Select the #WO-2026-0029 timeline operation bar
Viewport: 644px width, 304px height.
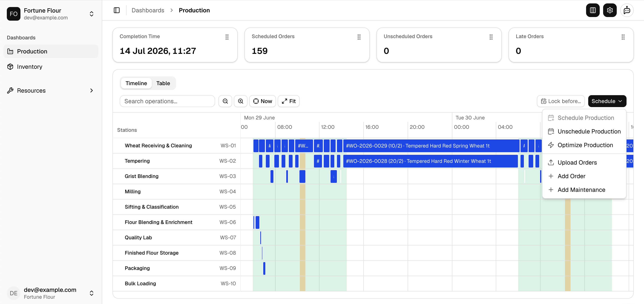431,146
